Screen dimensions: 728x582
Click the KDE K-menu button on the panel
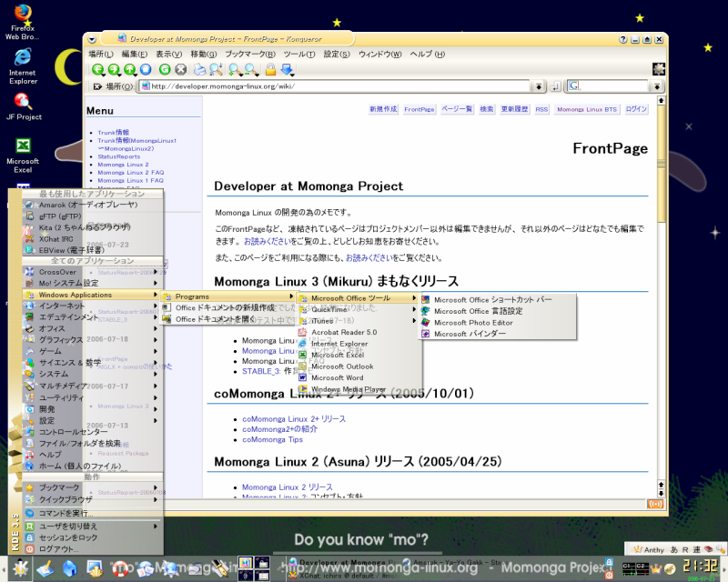(x=20, y=568)
